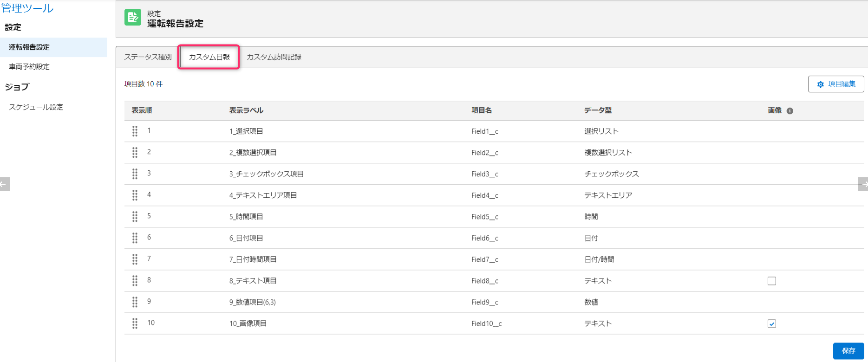The height and width of the screenshot is (362, 868).
Task: Click the 4_テキストエリア項目 label cell
Action: (x=263, y=195)
